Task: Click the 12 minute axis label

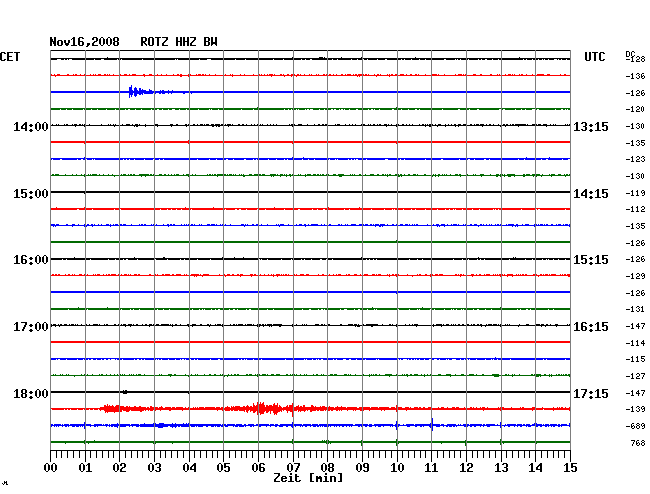Action: (466, 468)
